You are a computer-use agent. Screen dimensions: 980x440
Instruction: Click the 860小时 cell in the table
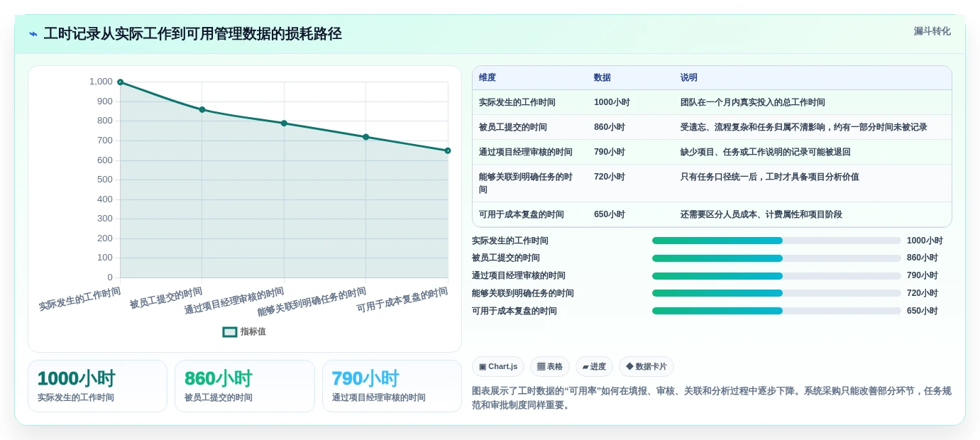point(610,127)
